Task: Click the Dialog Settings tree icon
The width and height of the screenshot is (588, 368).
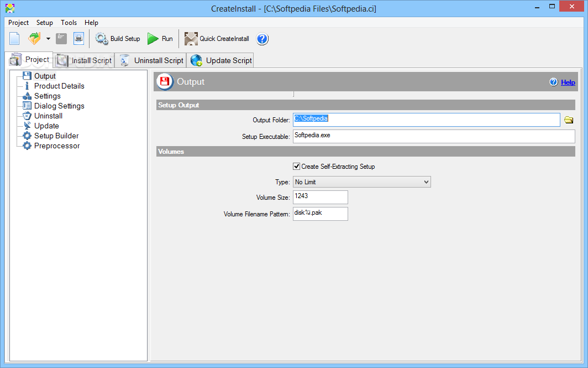Action: pyautogui.click(x=27, y=106)
